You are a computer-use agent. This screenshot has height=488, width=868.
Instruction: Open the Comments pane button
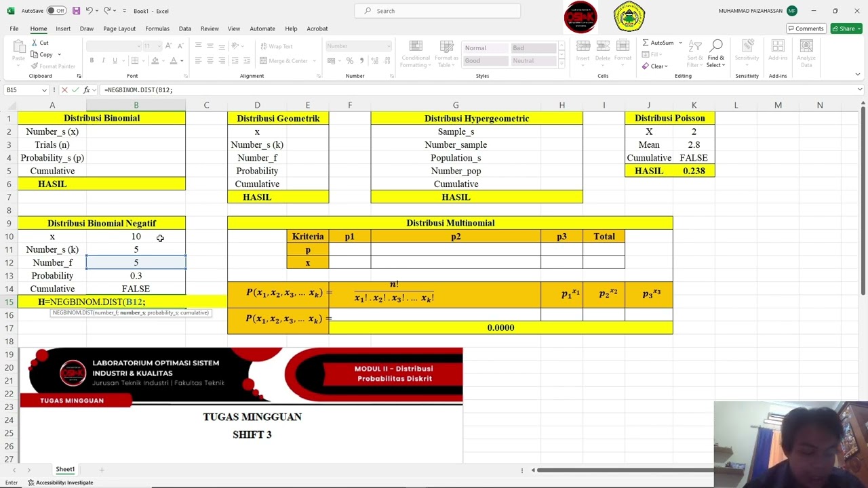tap(806, 28)
